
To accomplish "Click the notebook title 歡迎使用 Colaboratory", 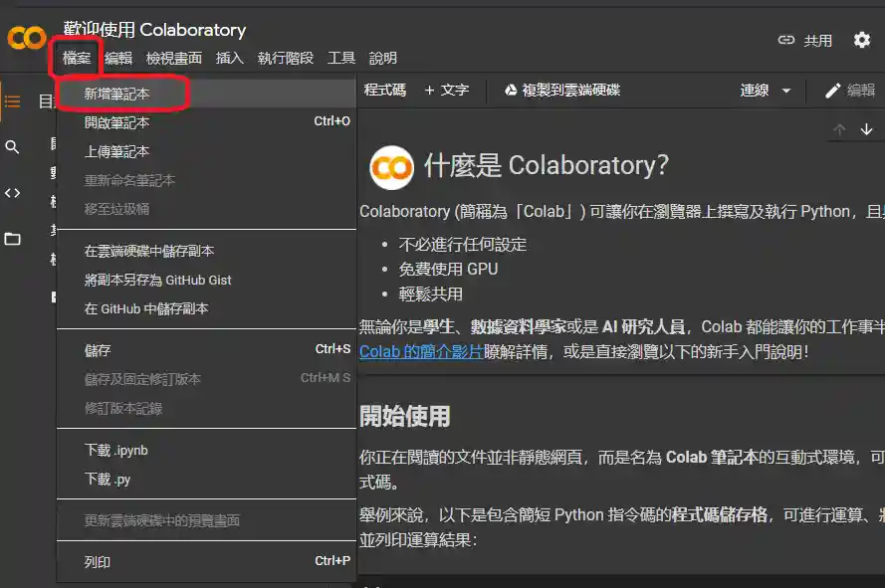I will 154,29.
